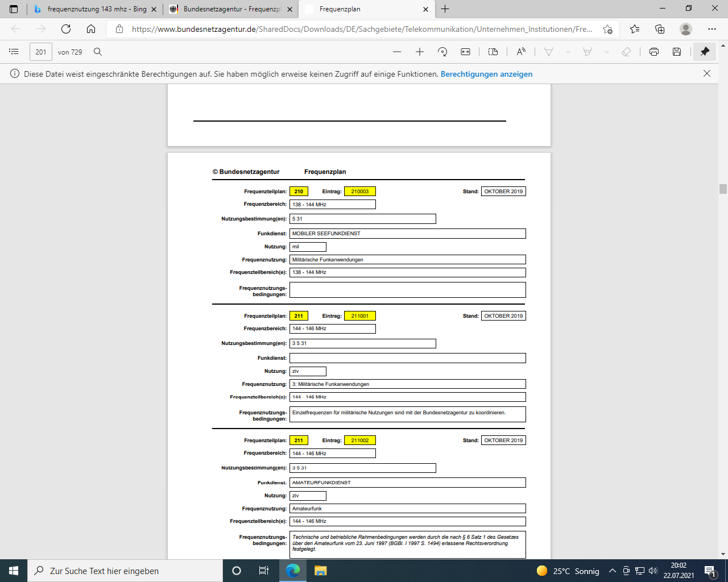The height and width of the screenshot is (582, 728).
Task: Click the bundesnetzagentur.de address bar
Action: point(362,29)
